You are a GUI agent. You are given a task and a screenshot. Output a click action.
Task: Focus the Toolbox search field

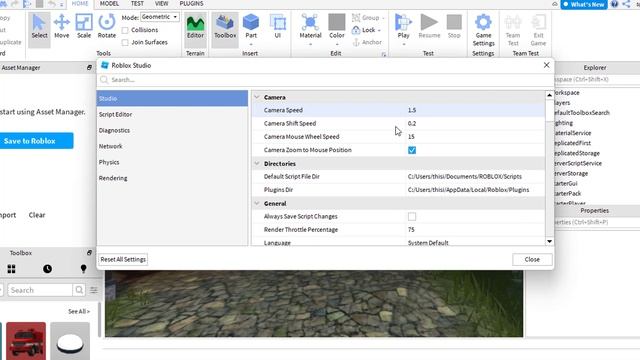(40, 290)
